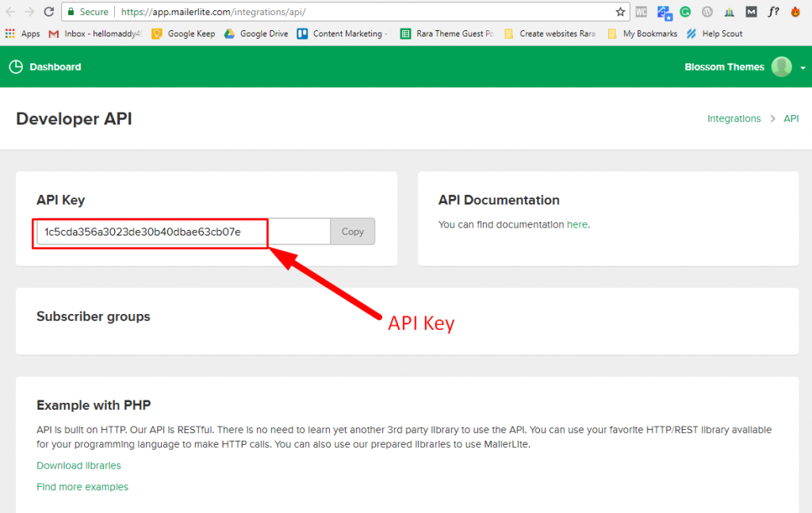Click Integrations breadcrumb link
Screen dimensions: 812x513
[x=733, y=119]
